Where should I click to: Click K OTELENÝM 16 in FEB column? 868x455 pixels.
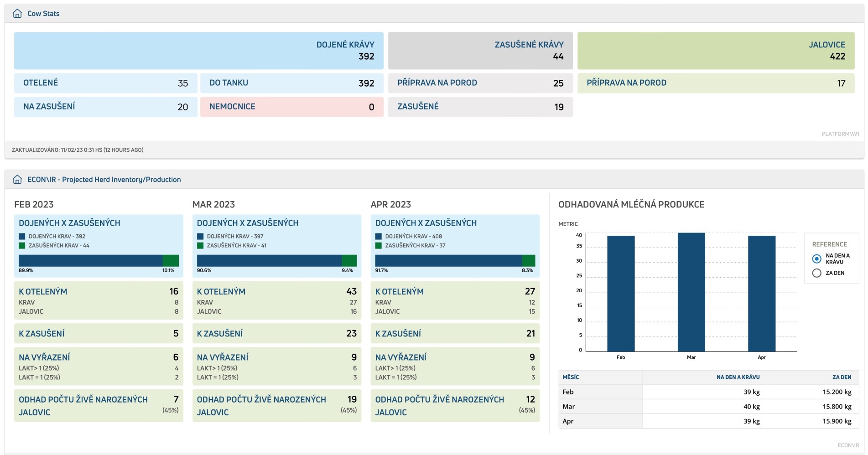pos(99,300)
